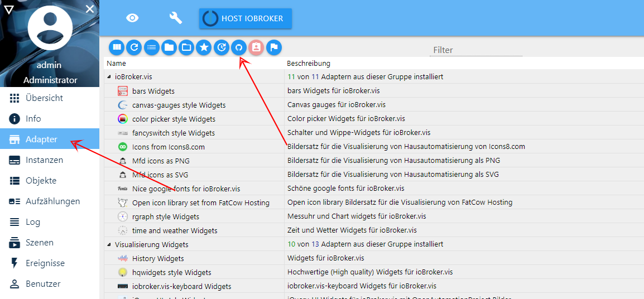Click the Fonts icon for google fonts
The image size is (644, 299).
123,189
